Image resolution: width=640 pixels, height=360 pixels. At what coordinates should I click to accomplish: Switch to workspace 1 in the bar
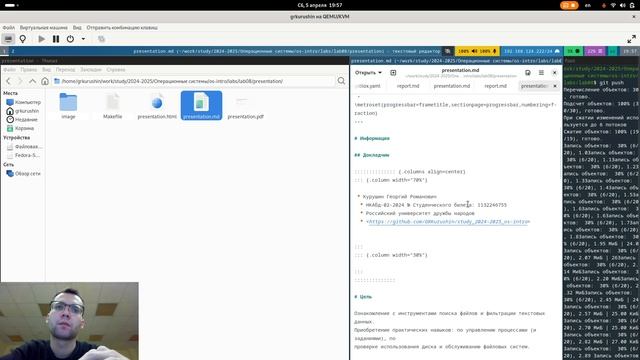[4, 51]
